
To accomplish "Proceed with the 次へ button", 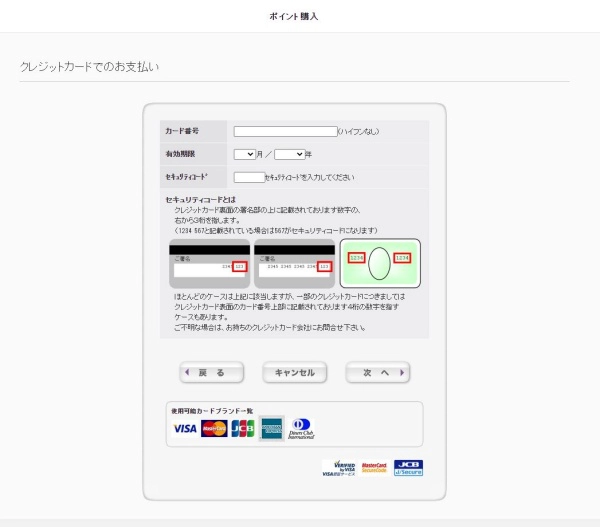I will pyautogui.click(x=378, y=372).
